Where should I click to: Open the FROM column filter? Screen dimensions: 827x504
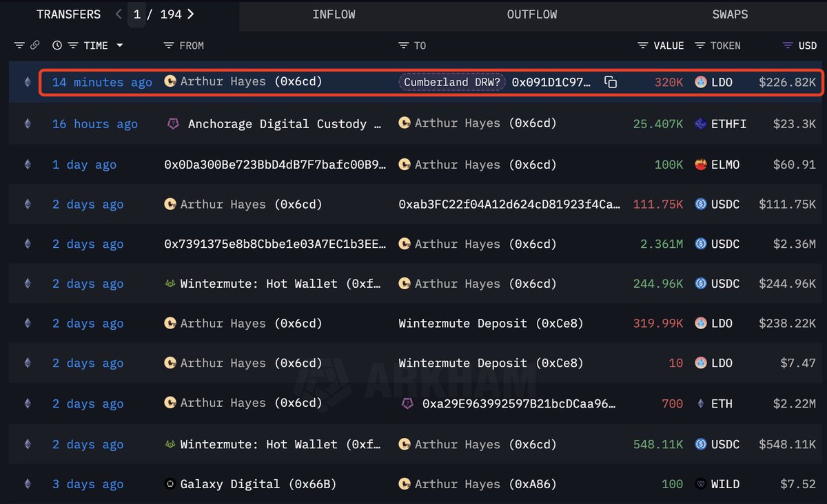169,45
